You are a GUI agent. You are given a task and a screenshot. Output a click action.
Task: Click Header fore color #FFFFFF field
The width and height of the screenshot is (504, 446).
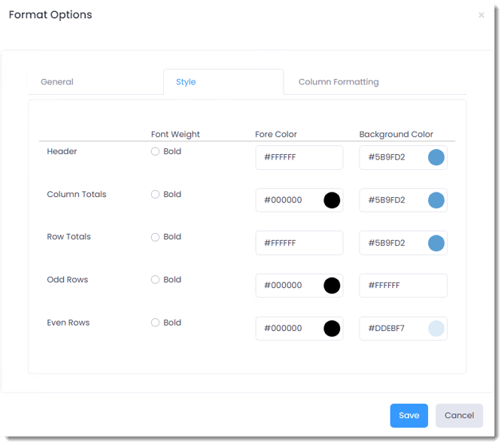[x=299, y=158]
